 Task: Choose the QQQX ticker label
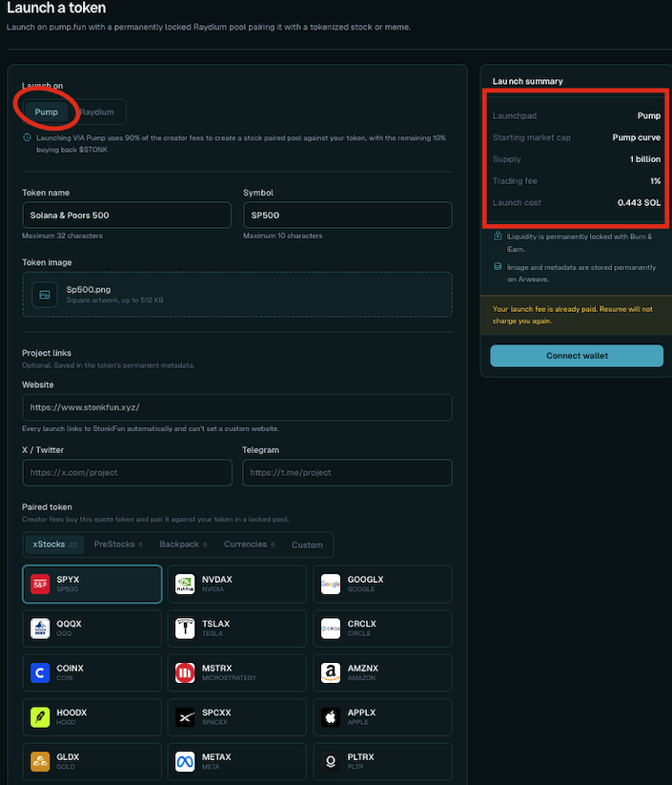click(x=69, y=624)
